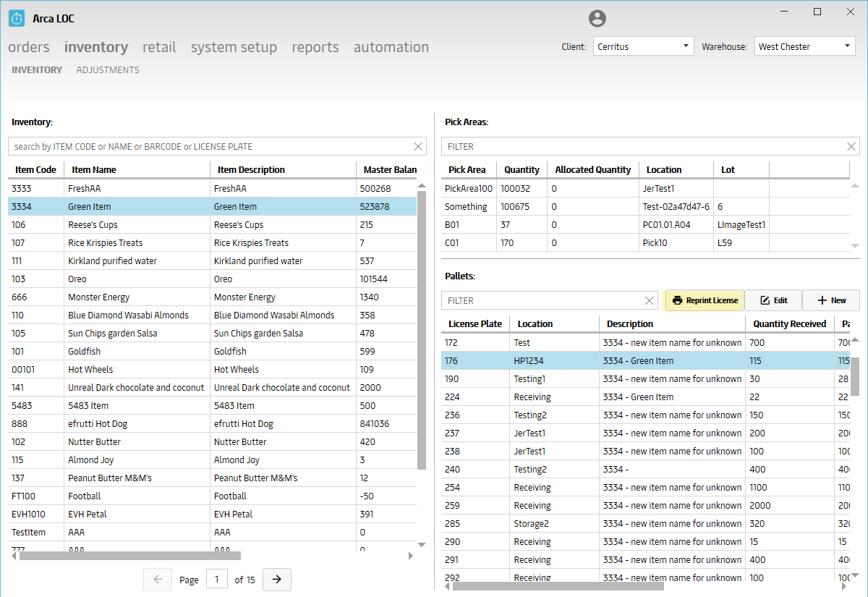Open the Warehouse dropdown showing West Chester
The image size is (868, 597).
coord(804,46)
